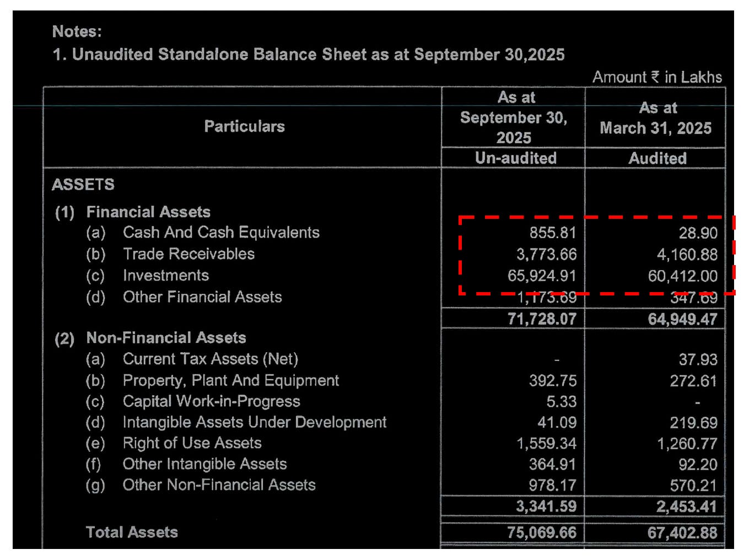The width and height of the screenshot is (744, 560).
Task: Click the intangible under development value 41.09
Action: click(557, 423)
